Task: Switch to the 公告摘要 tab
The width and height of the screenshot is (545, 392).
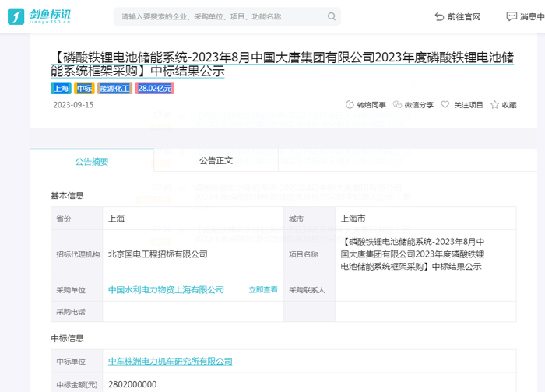Action: click(92, 161)
